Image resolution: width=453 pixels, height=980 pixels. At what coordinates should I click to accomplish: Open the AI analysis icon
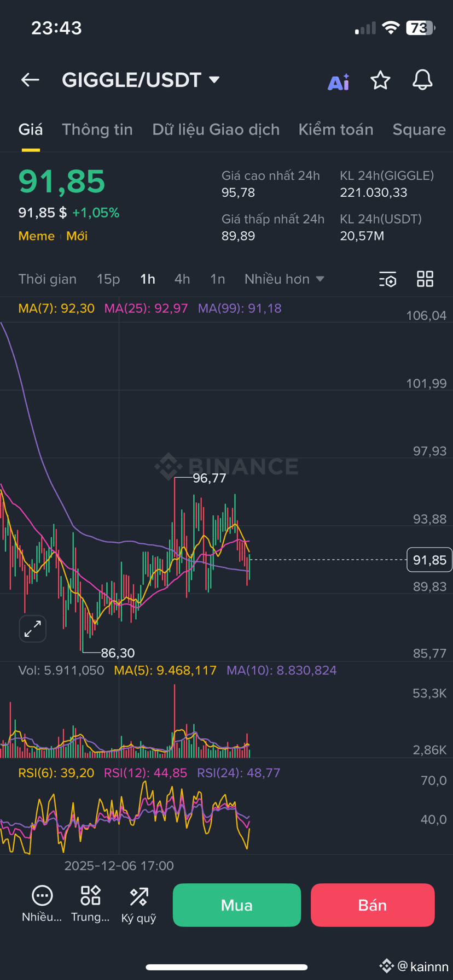coord(338,81)
